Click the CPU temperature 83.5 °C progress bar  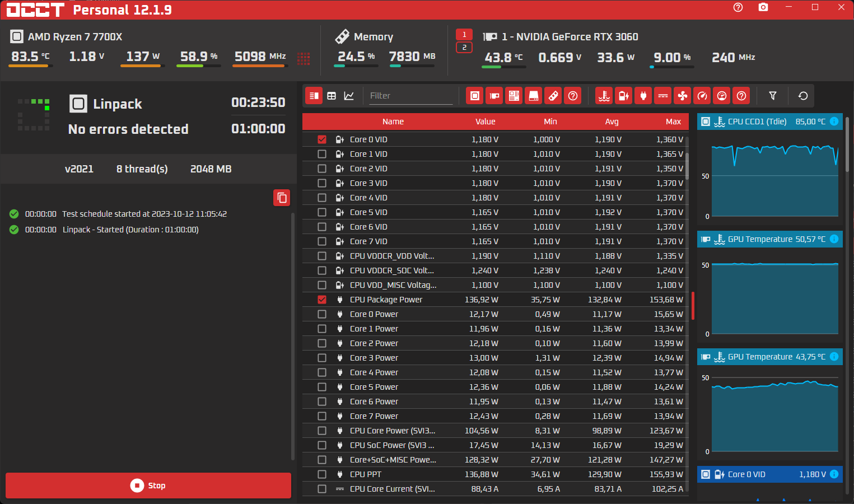(31, 66)
